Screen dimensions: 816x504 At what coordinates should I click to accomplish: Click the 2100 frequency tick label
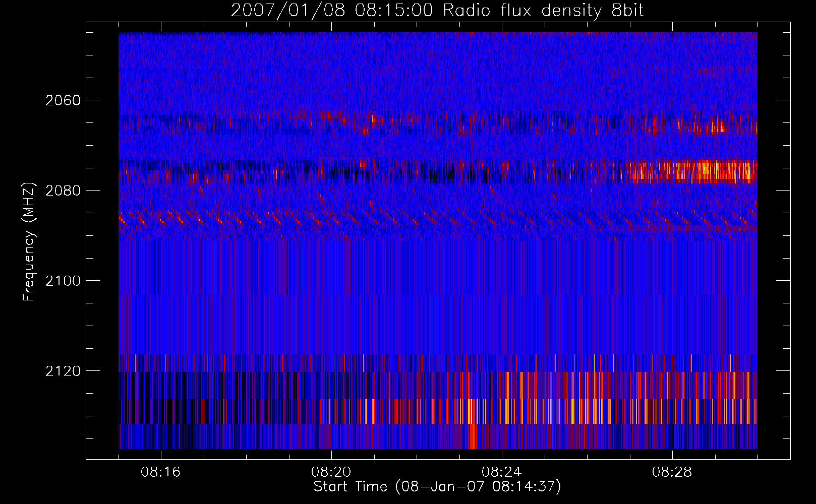[63, 281]
